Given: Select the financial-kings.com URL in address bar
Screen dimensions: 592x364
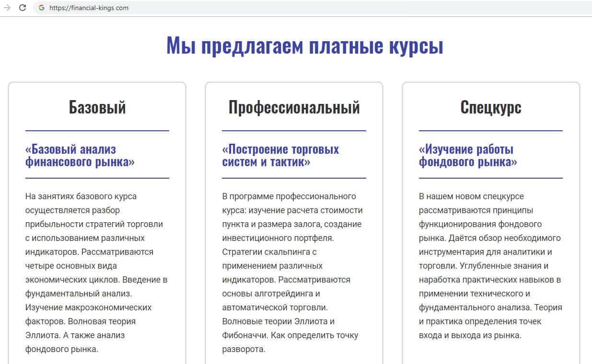Looking at the screenshot, I should click(89, 8).
